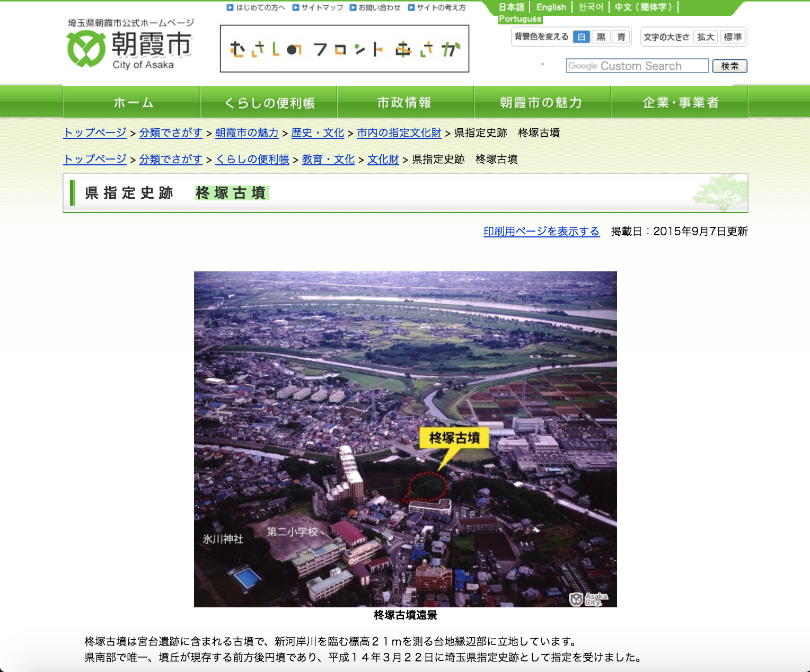810x672 pixels.
Task: Switch language to Português
Action: (x=520, y=19)
